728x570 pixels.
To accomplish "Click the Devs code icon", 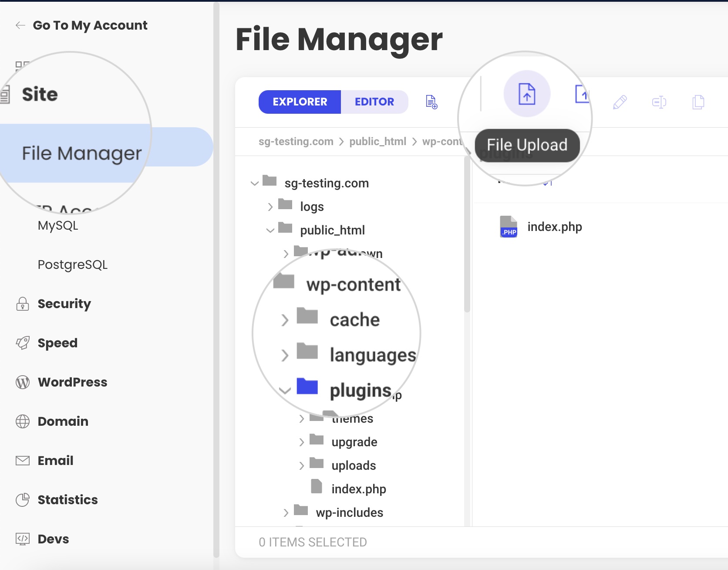I will tap(23, 539).
